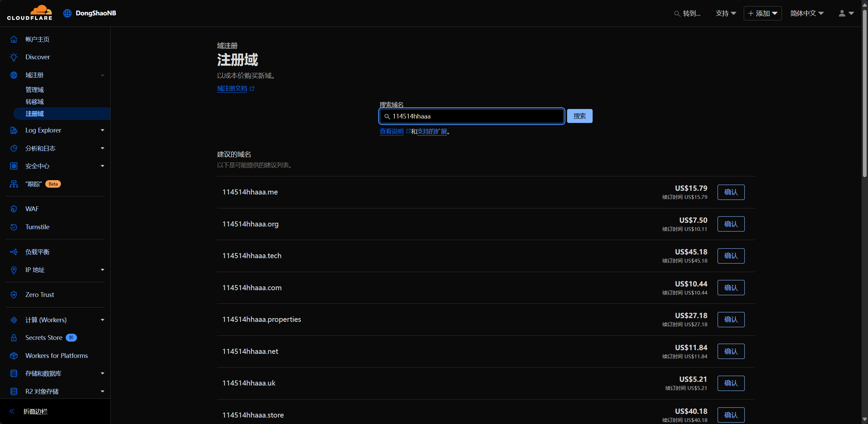
Task: Open the user account profile icon
Action: point(842,13)
